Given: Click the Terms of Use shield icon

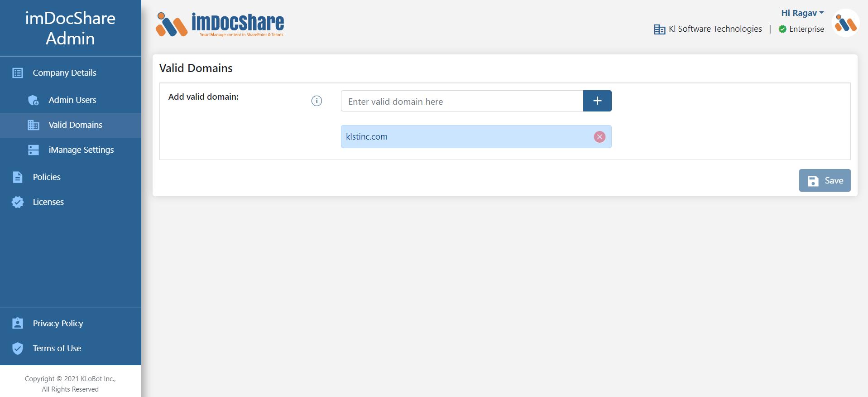Looking at the screenshot, I should coord(18,349).
